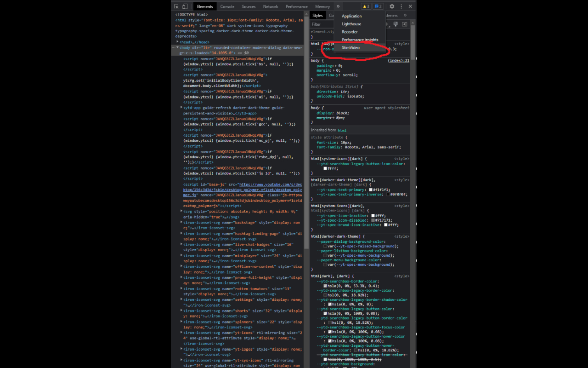Screen dimensions: 588x368
Task: Open the base-js script src URL link
Action: 243,190
